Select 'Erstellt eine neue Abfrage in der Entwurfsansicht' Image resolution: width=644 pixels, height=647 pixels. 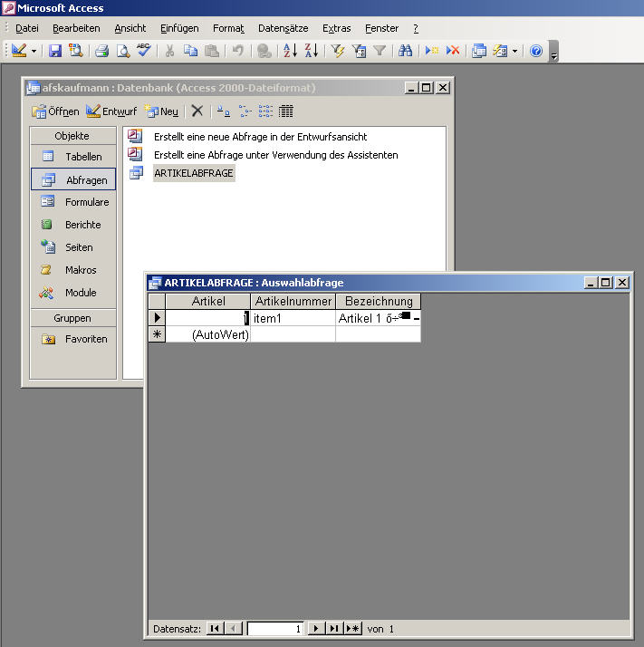pos(260,137)
